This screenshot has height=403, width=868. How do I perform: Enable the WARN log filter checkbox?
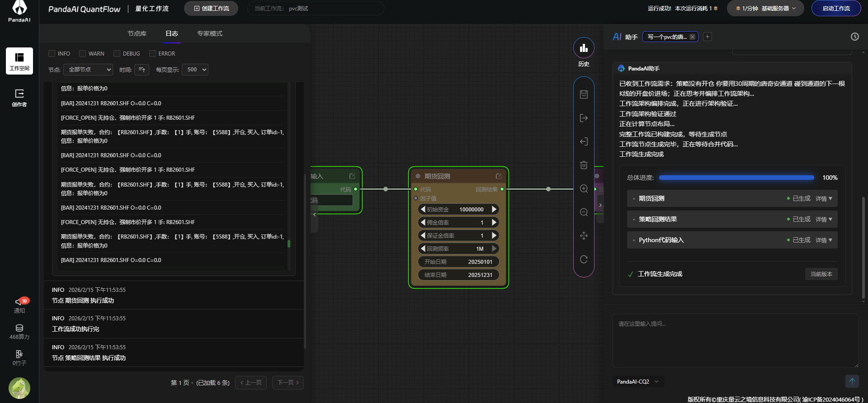click(x=82, y=53)
